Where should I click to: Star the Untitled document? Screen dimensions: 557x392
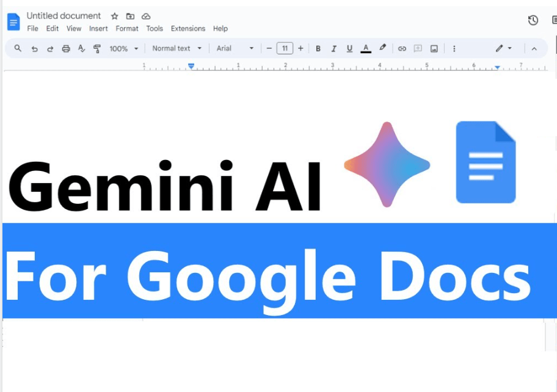click(x=114, y=16)
